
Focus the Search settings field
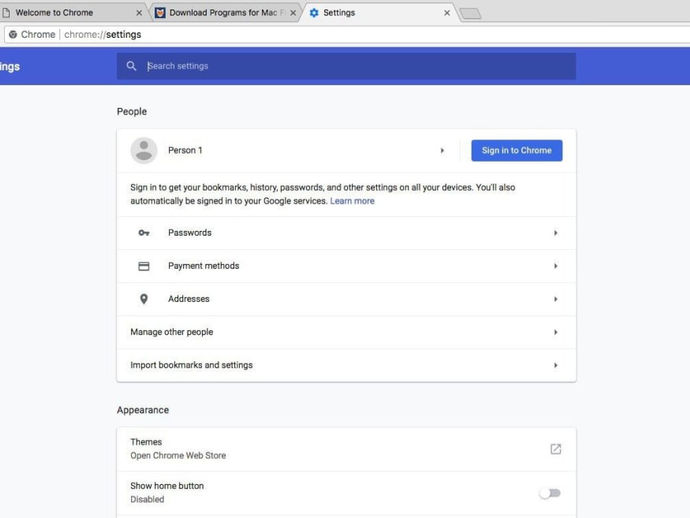point(350,67)
